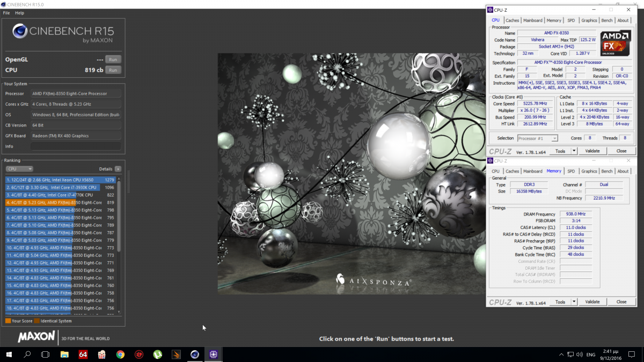644x362 pixels.
Task: Click Tools in the CPU-Z memory window
Action: (560, 302)
